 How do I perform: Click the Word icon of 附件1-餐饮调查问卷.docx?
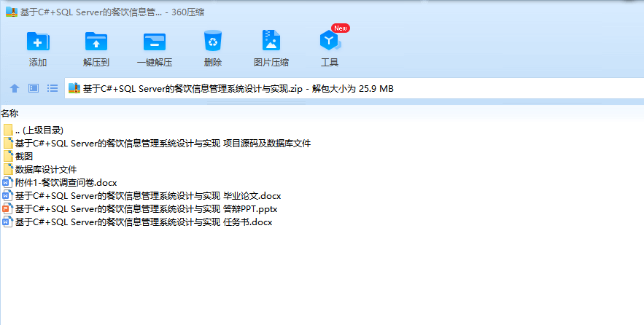[x=8, y=182]
